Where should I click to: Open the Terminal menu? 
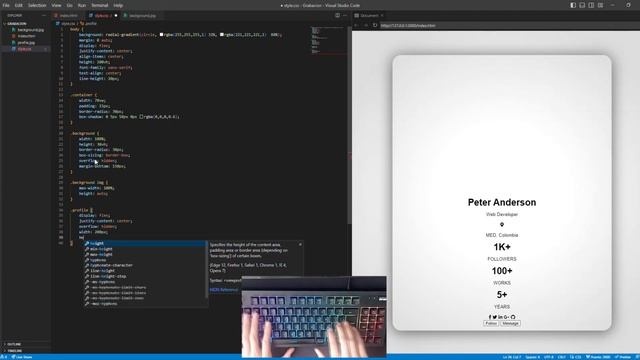[100, 5]
